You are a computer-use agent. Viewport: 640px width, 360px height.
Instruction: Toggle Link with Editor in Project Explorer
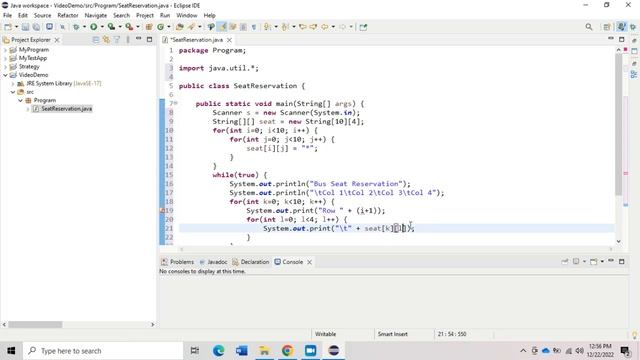click(106, 40)
